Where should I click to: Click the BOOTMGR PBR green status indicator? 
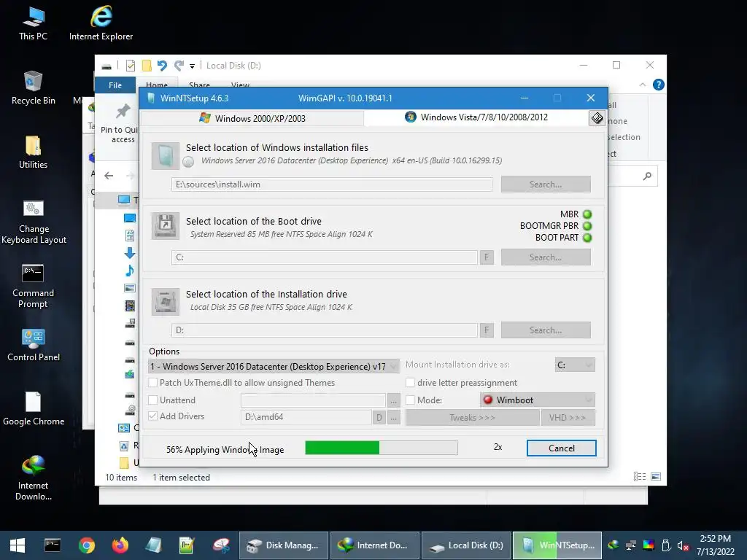pos(587,226)
